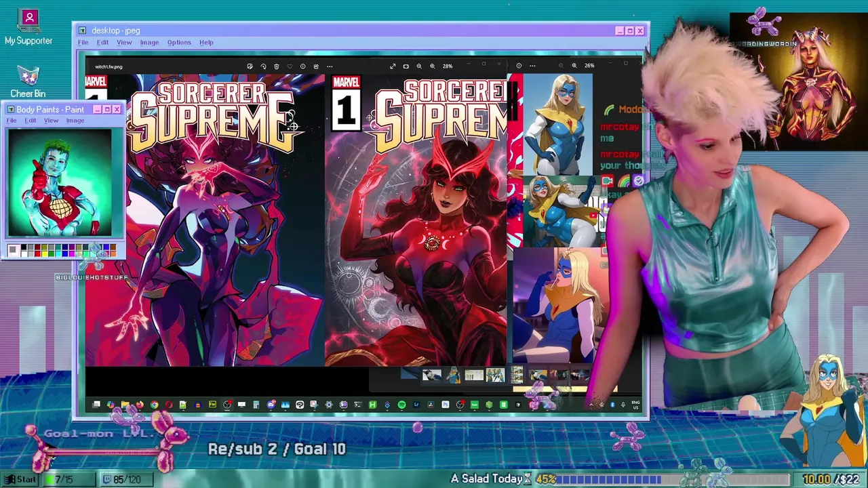Open Spotify from inner taskbar
Image resolution: width=868 pixels, height=488 pixels.
tap(401, 405)
